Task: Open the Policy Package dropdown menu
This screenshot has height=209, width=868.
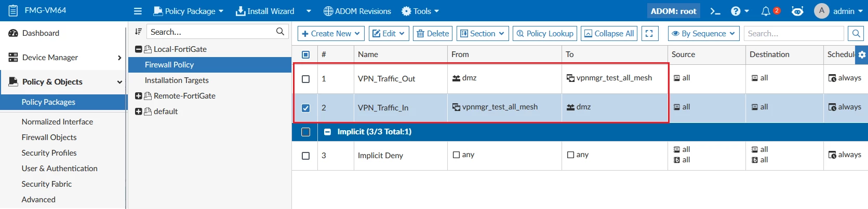Action: [x=189, y=11]
